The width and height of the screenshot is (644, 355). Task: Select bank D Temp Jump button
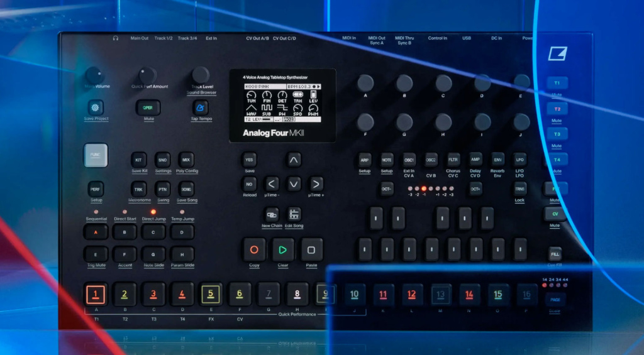[182, 232]
